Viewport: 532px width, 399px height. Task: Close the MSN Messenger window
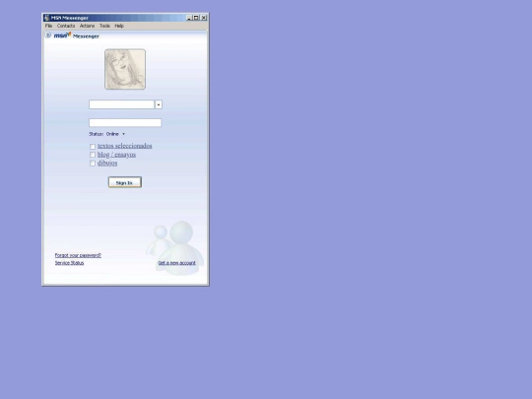(x=204, y=18)
